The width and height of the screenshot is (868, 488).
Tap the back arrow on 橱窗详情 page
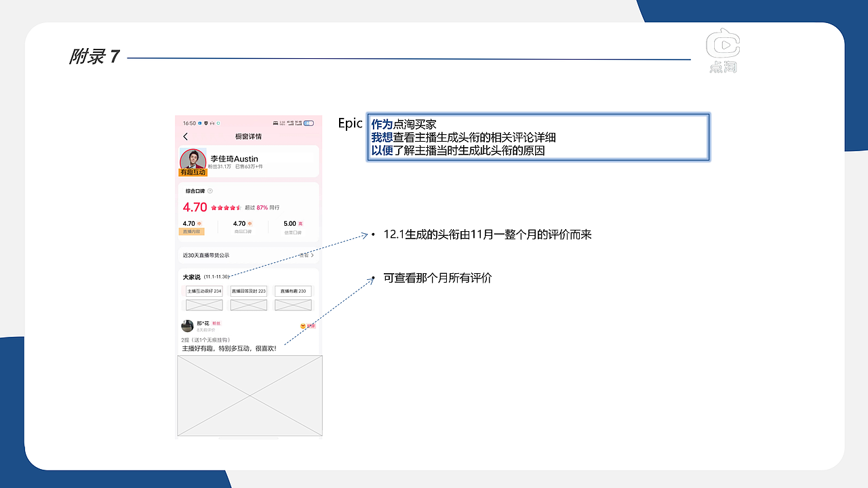pyautogui.click(x=184, y=135)
